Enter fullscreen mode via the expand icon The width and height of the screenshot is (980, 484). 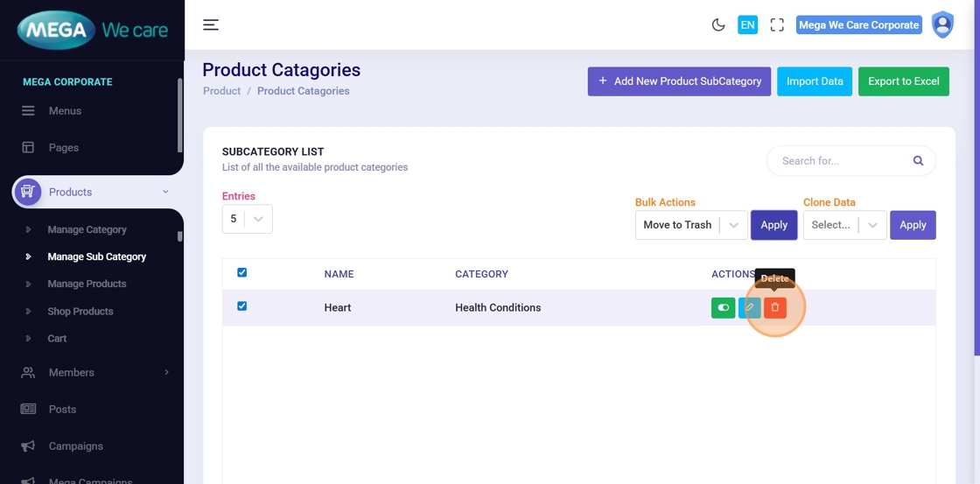click(x=777, y=25)
